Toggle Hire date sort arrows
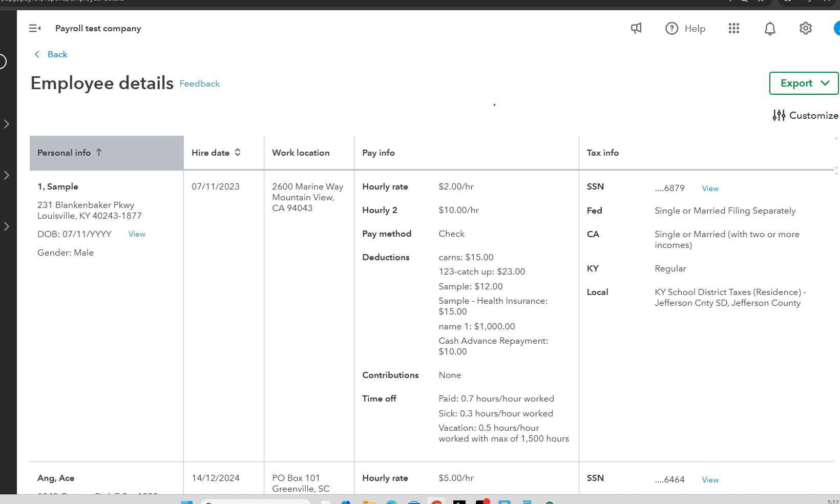 (x=238, y=152)
